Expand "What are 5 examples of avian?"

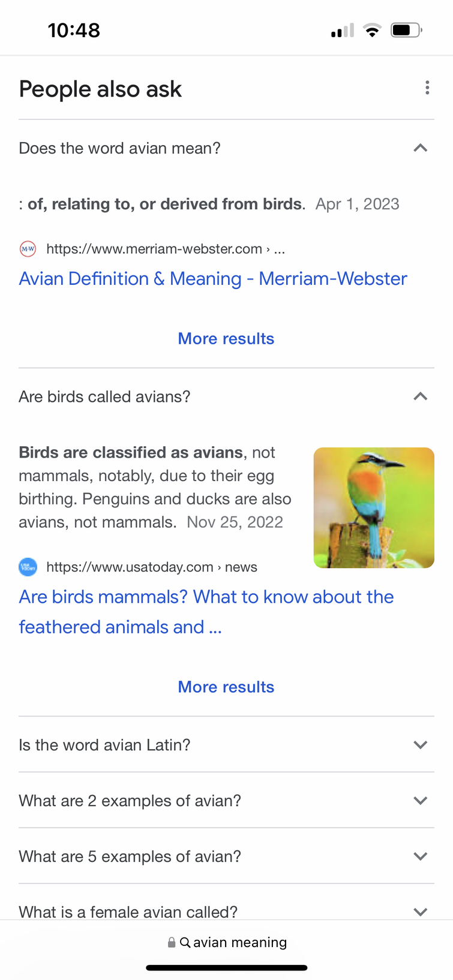(x=421, y=856)
